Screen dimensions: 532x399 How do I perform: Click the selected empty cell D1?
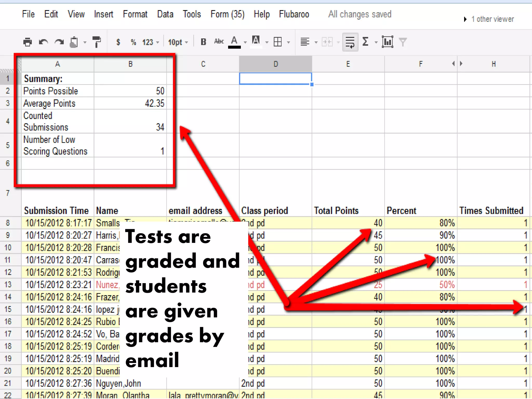coord(275,78)
